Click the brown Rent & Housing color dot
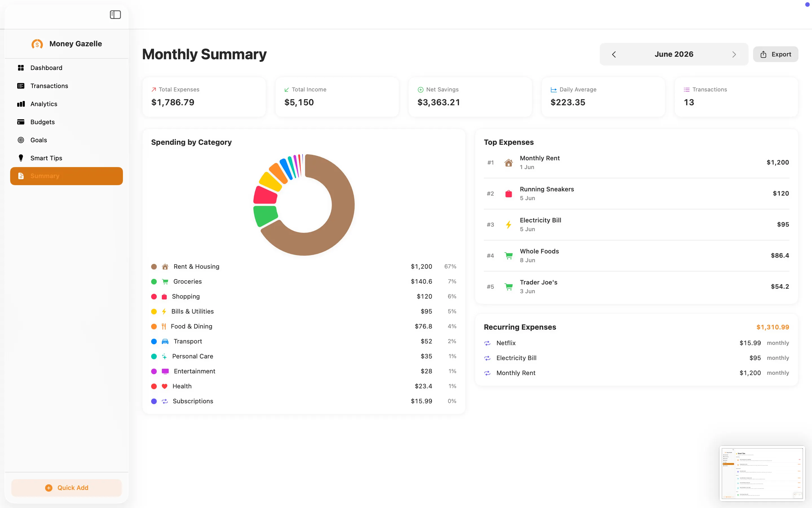This screenshot has height=508, width=812. pos(154,267)
